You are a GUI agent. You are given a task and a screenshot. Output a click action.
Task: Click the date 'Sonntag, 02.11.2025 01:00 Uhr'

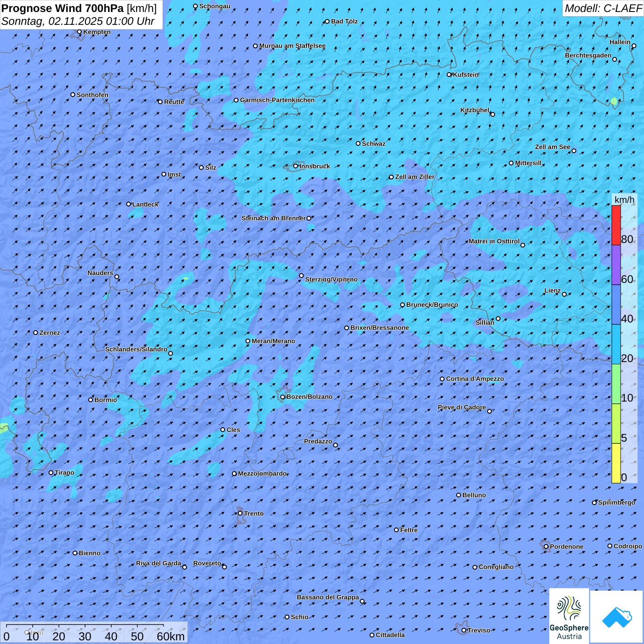click(x=78, y=21)
